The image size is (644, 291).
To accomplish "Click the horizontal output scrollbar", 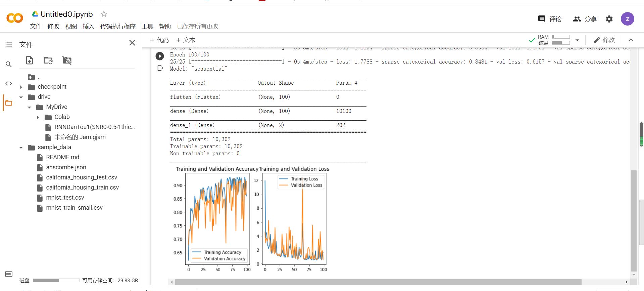I will pos(378,282).
